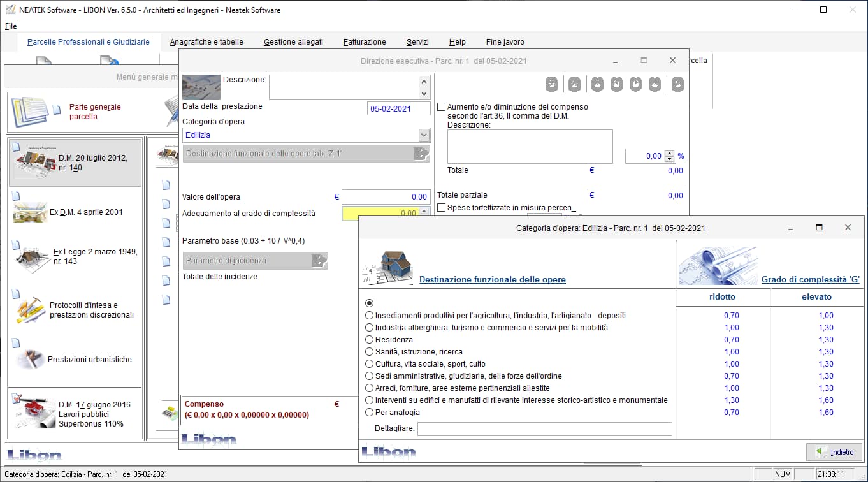Open the Categoria d'opera Edilizia dropdown
Viewport: 868px width, 482px height.
point(424,135)
